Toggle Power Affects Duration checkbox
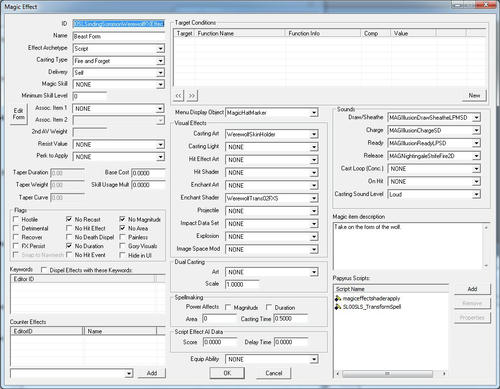The image size is (500, 389). point(269,307)
